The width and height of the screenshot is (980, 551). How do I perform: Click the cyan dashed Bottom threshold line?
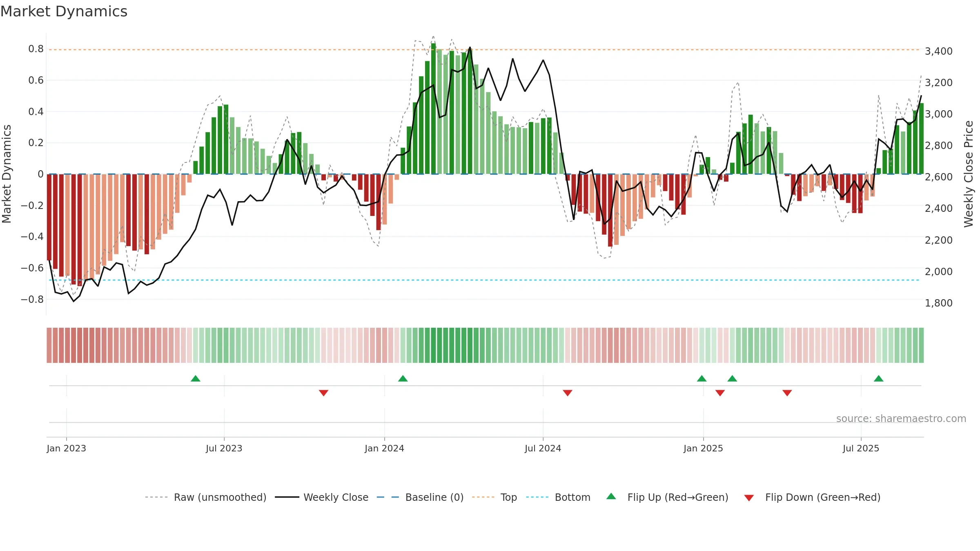coord(484,280)
